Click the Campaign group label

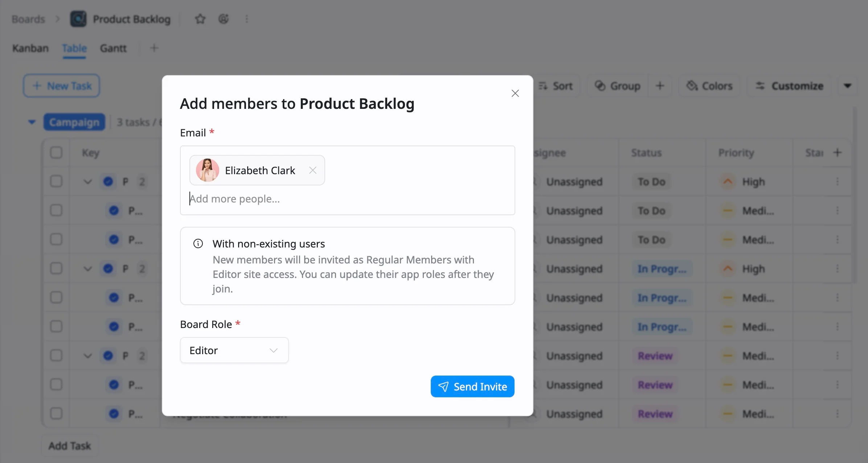pos(74,122)
